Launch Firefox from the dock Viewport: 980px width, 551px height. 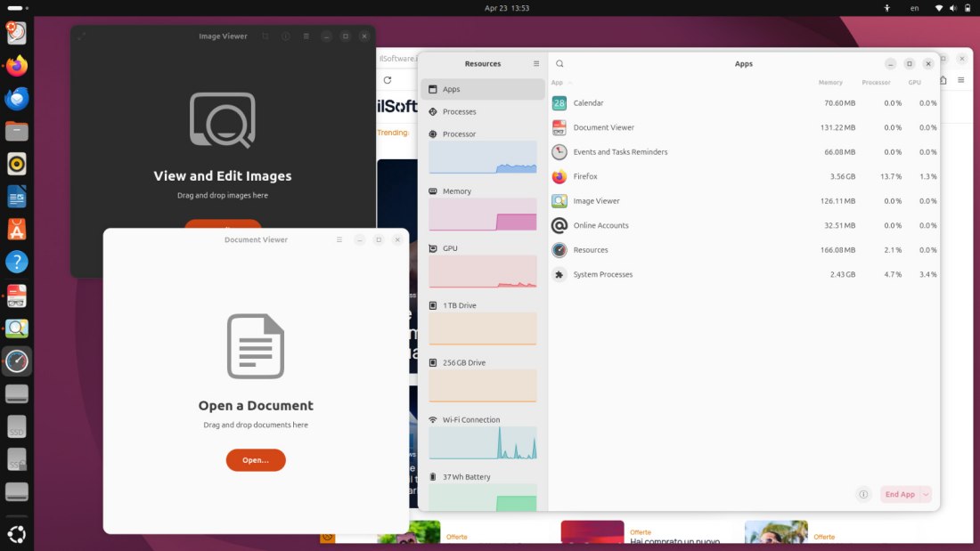point(17,66)
